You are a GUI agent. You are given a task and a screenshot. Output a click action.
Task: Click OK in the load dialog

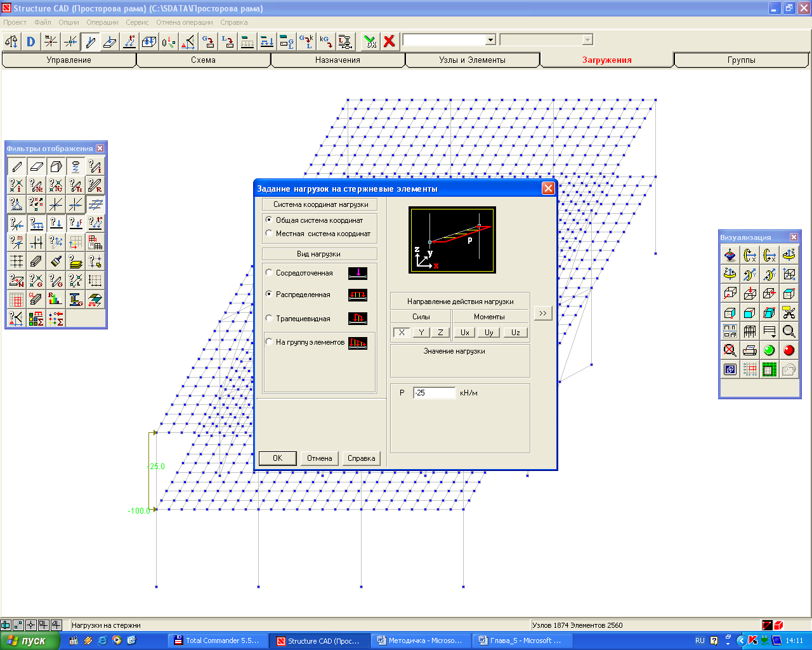point(277,458)
